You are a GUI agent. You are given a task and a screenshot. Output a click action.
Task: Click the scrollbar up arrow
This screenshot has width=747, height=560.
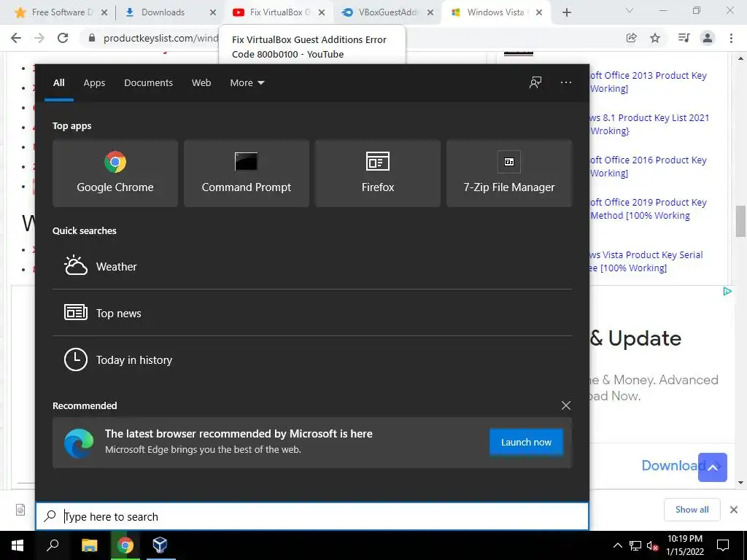740,58
